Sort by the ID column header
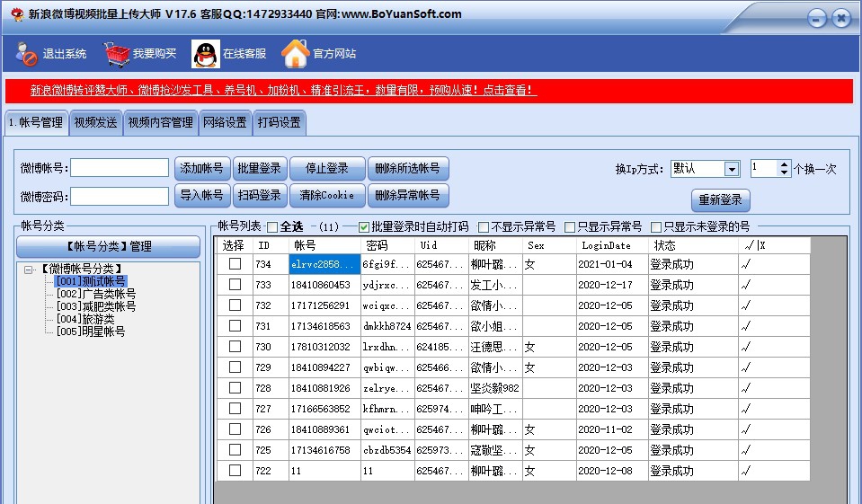 tap(271, 245)
